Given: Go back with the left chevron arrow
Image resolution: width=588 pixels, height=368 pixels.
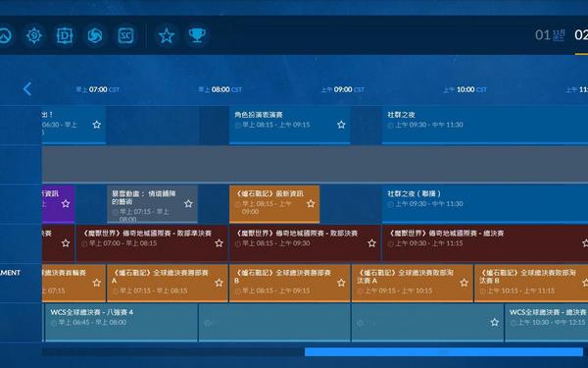Looking at the screenshot, I should click(27, 89).
